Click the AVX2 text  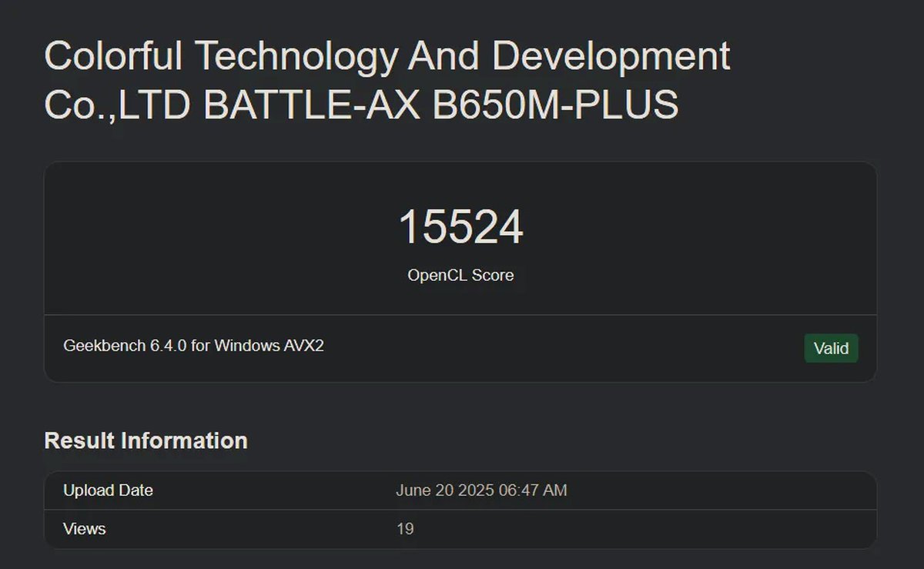[304, 346]
